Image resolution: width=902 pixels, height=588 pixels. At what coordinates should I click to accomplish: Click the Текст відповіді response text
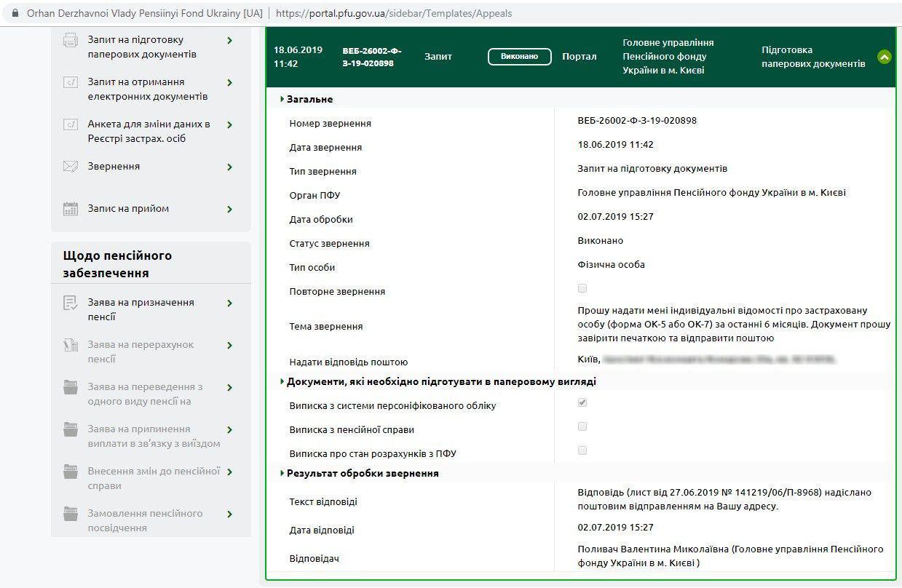point(724,499)
